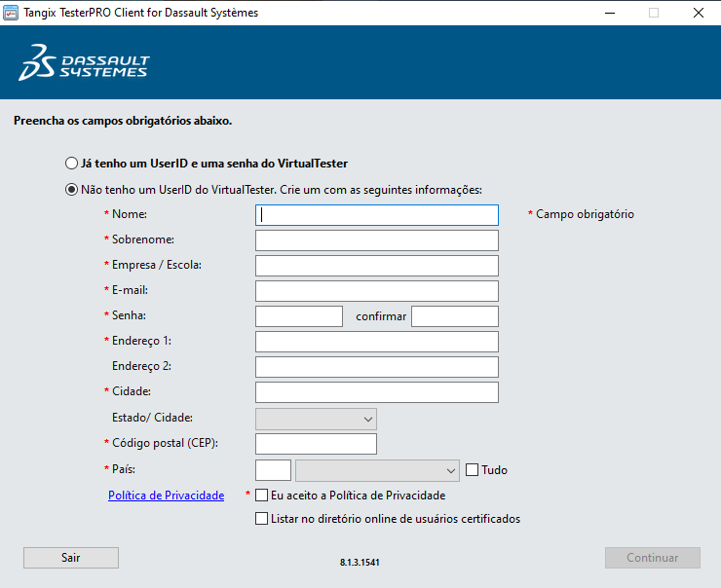
Task: Click the "Preencha os campos obrigatórios abaixo." heading
Action: [x=123, y=121]
